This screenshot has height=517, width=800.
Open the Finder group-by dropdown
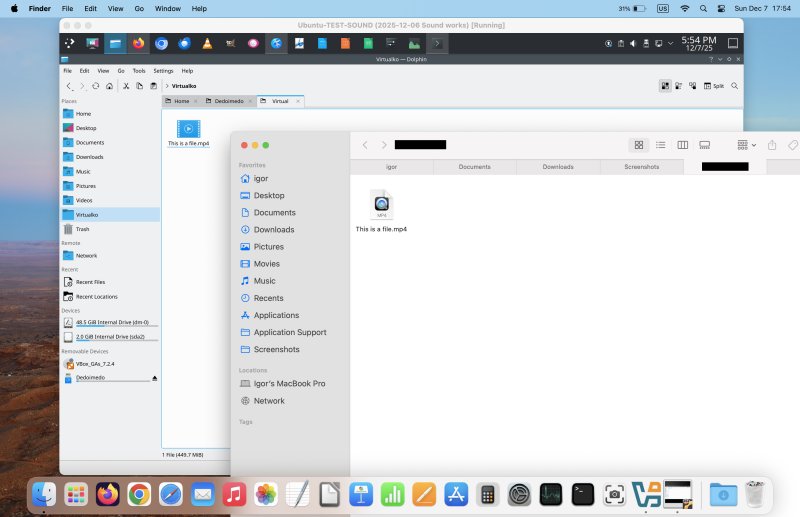pos(746,145)
